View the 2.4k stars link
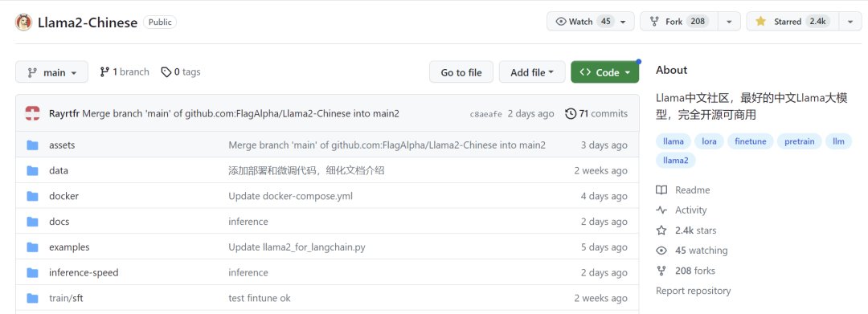This screenshot has width=868, height=314. (686, 230)
